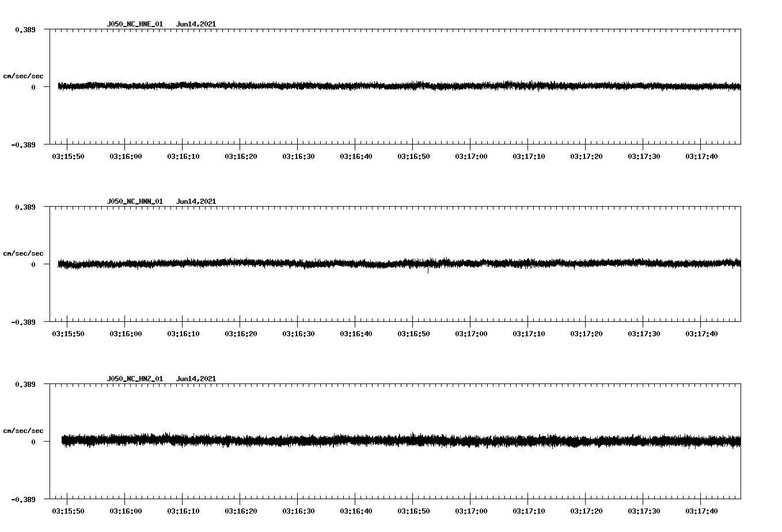Click 03:17:30 time label under HNZ plot
782x532 pixels.
(644, 511)
